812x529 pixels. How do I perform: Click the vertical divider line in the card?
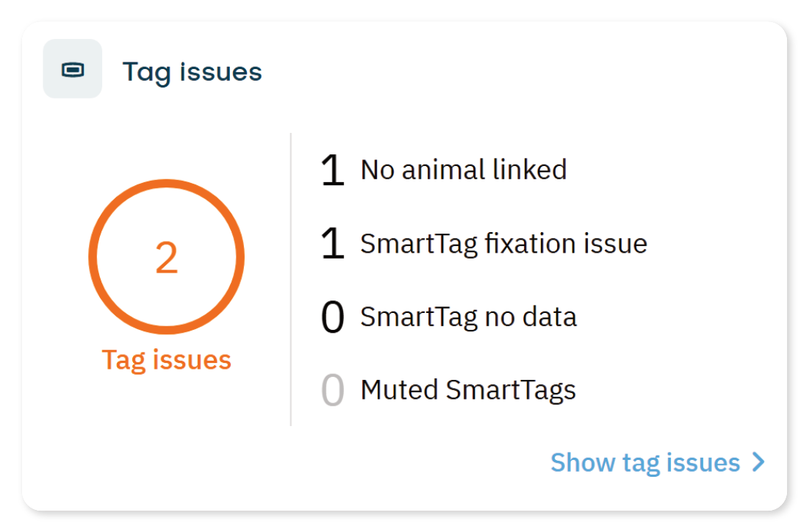click(x=291, y=279)
